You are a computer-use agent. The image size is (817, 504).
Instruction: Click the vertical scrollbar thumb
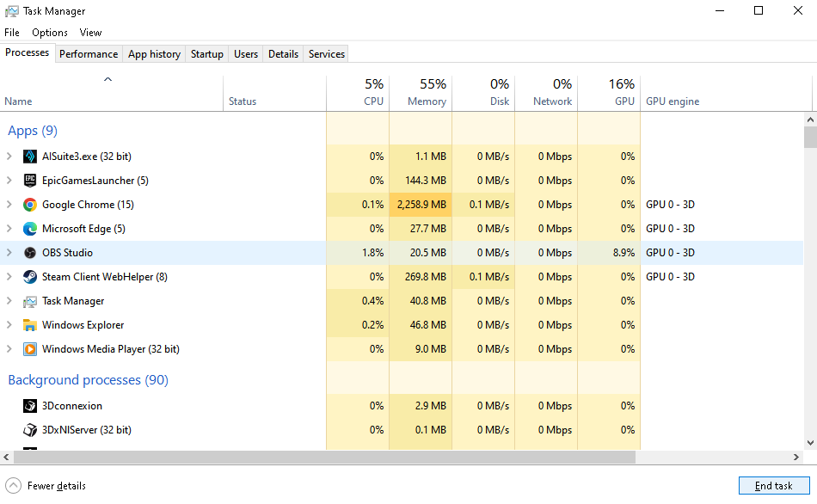click(x=810, y=137)
